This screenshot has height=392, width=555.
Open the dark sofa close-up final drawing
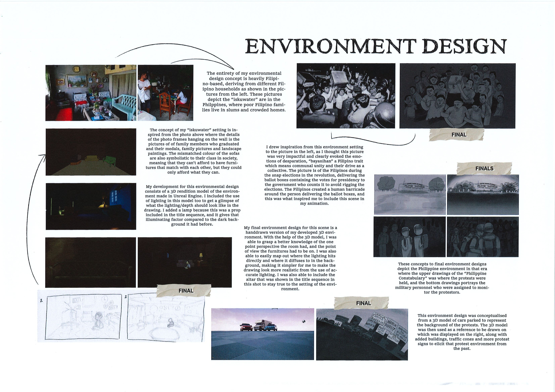coord(91,262)
